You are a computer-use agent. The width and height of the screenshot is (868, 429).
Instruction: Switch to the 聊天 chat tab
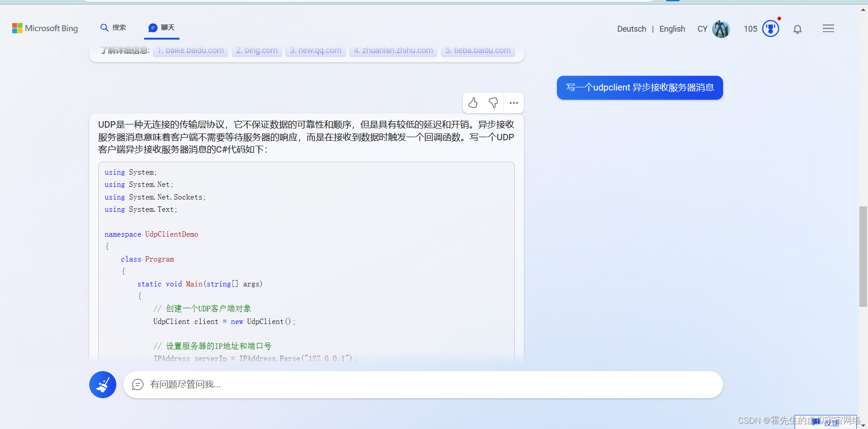162,28
